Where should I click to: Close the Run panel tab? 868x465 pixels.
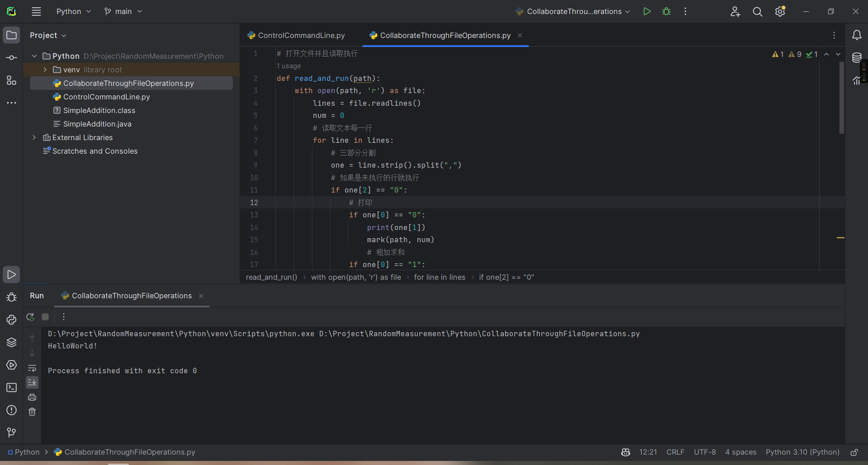[201, 296]
